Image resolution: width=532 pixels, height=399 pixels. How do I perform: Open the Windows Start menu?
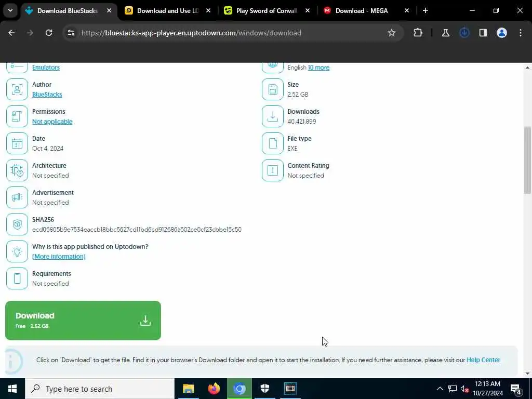[12, 389]
